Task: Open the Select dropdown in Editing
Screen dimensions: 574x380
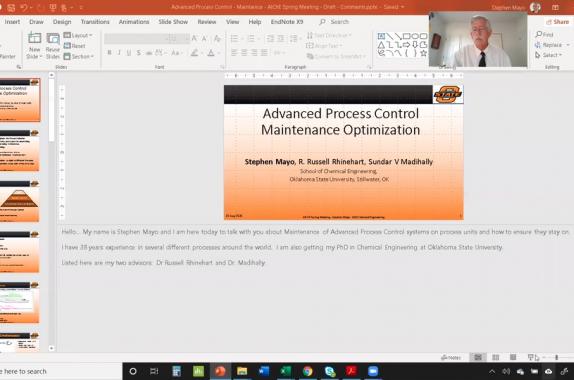Action: click(548, 55)
